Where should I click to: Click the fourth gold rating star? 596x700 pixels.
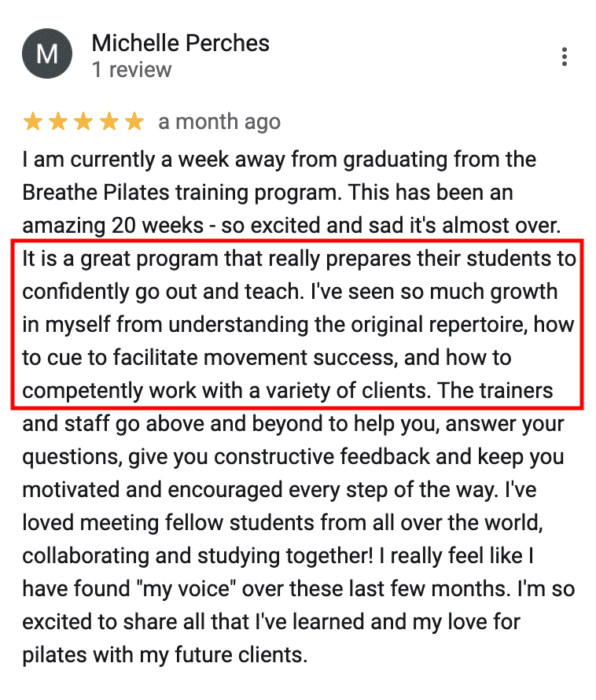pyautogui.click(x=109, y=121)
